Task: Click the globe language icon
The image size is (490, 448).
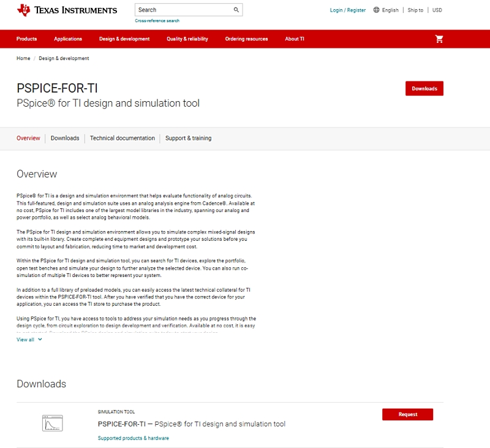Action: click(376, 10)
